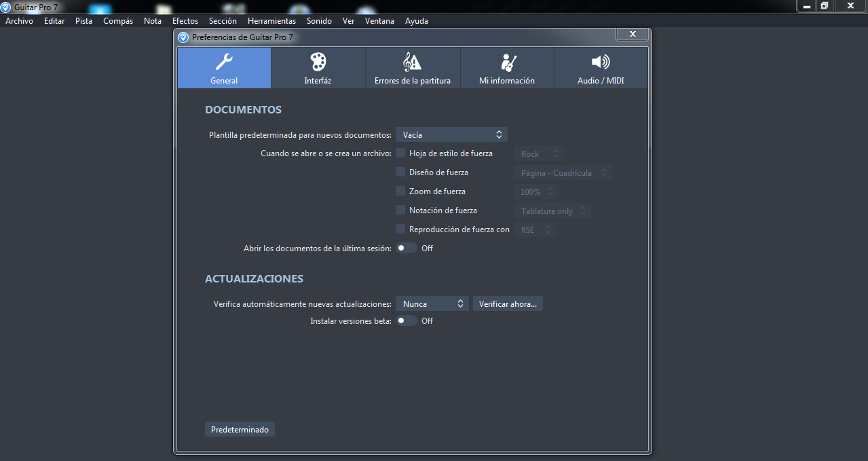This screenshot has width=868, height=461.
Task: Open the Efectos menu
Action: (185, 21)
